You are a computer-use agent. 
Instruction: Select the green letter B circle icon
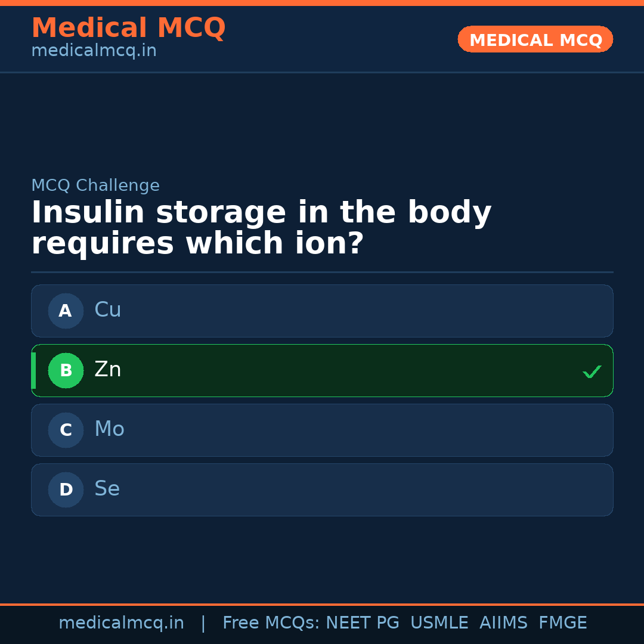pyautogui.click(x=66, y=370)
